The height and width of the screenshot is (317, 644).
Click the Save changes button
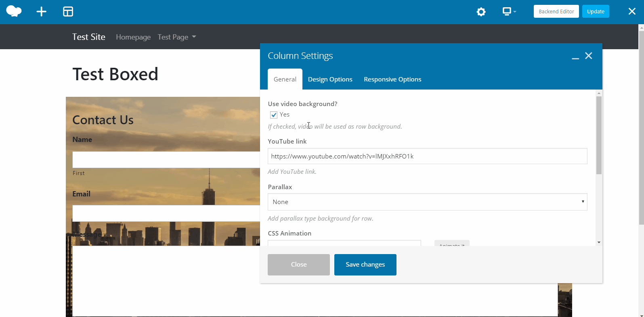point(365,265)
